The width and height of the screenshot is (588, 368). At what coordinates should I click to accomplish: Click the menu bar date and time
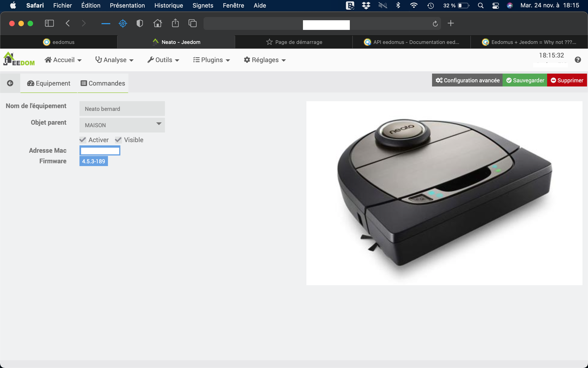pos(550,5)
